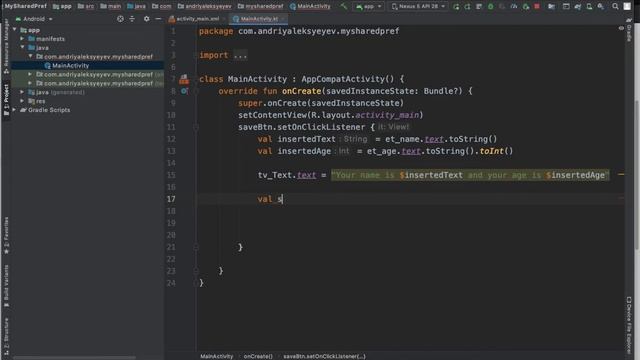Select MainActivity in the project tree

pos(87,65)
